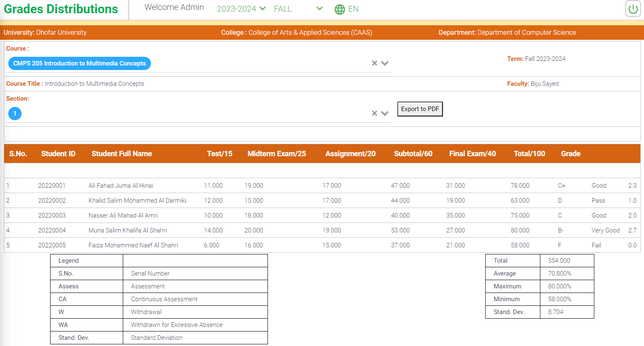Click the Export to PDF button
The width and height of the screenshot is (644, 346).
click(x=420, y=109)
